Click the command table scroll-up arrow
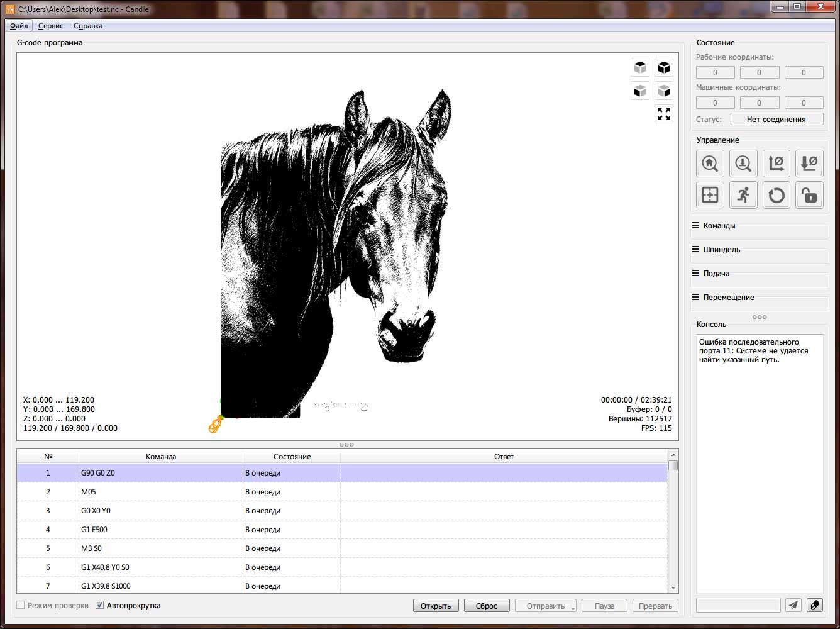Screen dimensions: 840x629 (x=673, y=455)
